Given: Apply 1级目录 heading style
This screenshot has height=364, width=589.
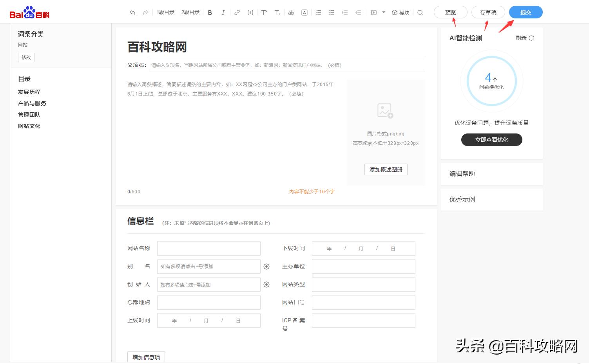Looking at the screenshot, I should (x=165, y=12).
